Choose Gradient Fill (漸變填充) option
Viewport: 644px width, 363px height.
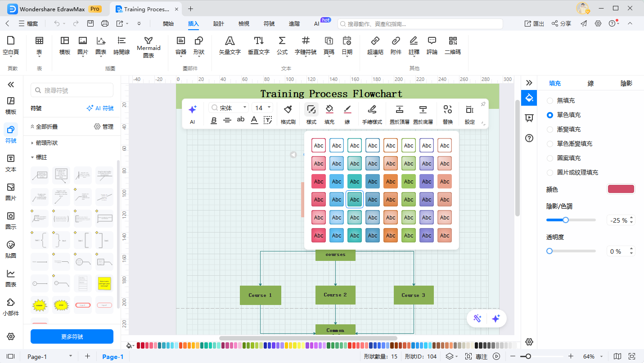pyautogui.click(x=550, y=130)
